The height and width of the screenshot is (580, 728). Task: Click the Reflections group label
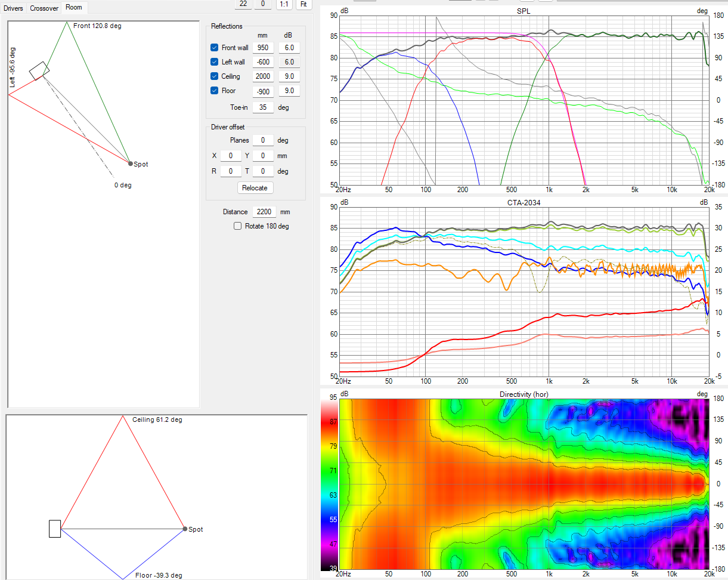coord(227,26)
